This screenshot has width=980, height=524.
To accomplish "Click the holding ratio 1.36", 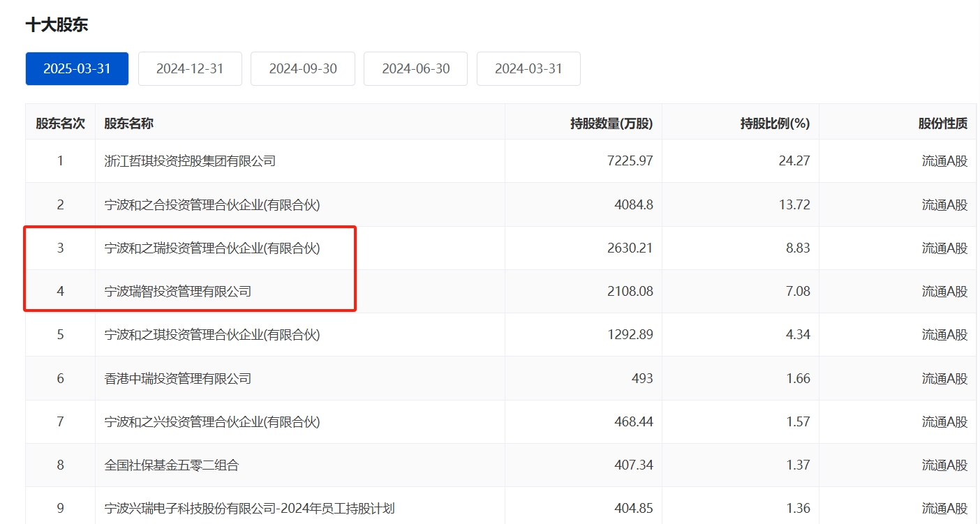I will click(x=798, y=509).
